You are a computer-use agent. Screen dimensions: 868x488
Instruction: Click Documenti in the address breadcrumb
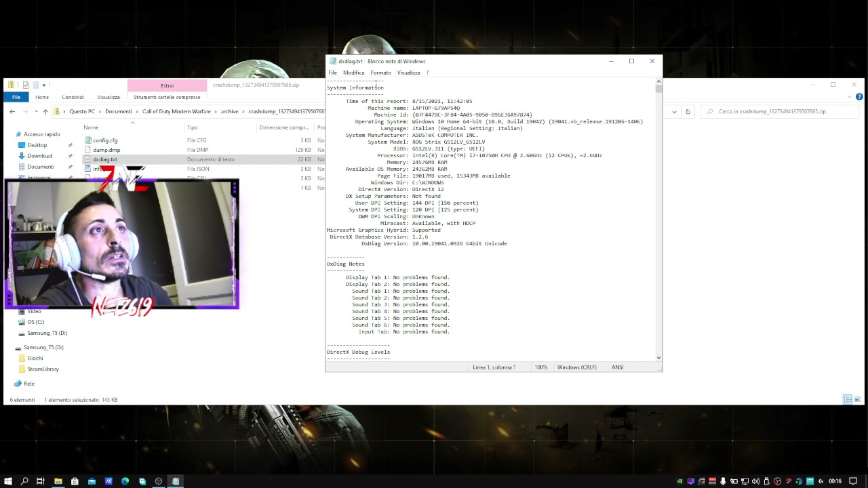119,112
